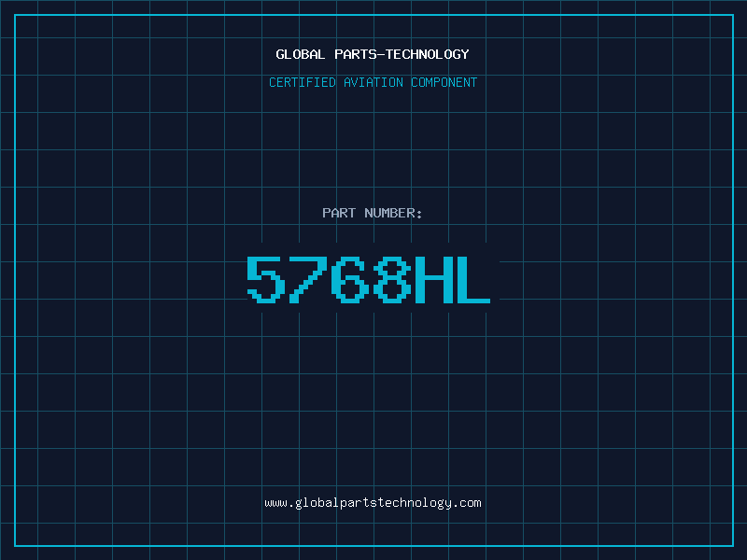Click the PART NUMBER: label
The width and height of the screenshot is (747, 560).
[x=373, y=213]
